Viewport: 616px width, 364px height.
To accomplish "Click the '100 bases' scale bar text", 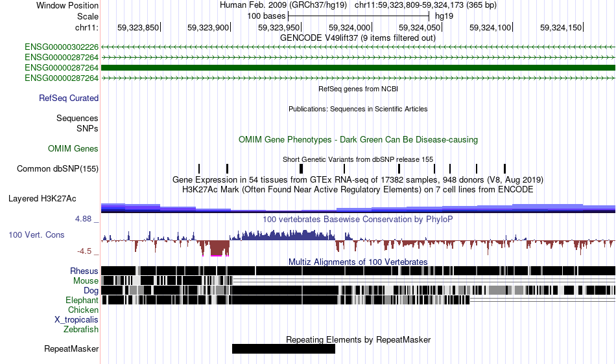I will point(267,16).
